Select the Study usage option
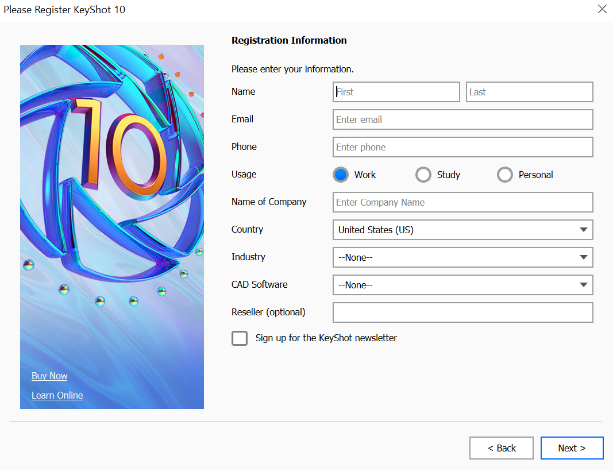 tap(423, 175)
